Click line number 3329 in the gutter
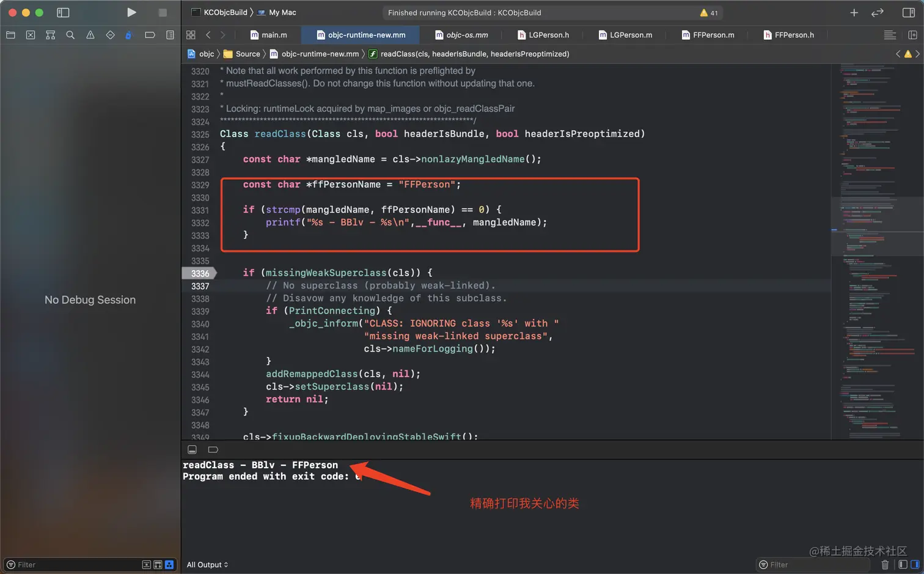Screen dimensions: 924x574 pyautogui.click(x=200, y=185)
